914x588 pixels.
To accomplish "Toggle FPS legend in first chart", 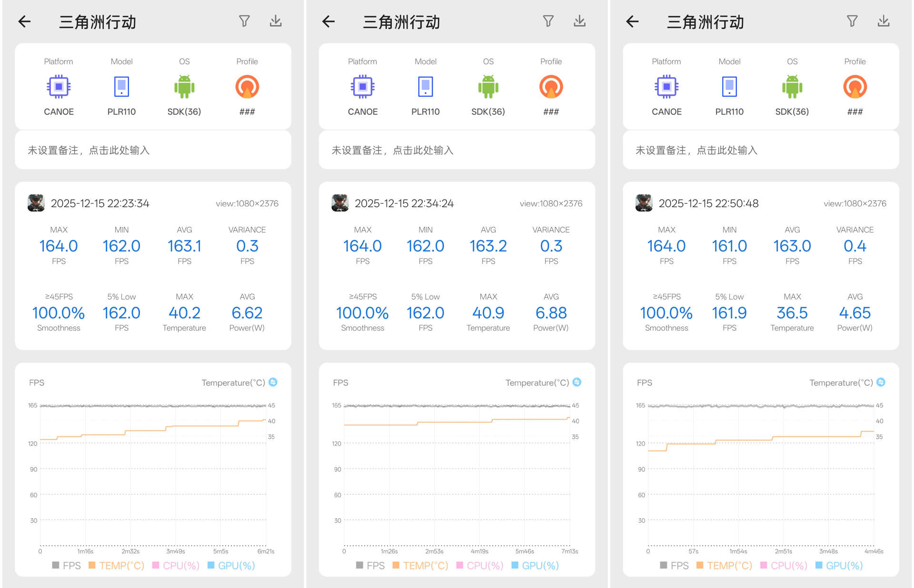I will (66, 565).
